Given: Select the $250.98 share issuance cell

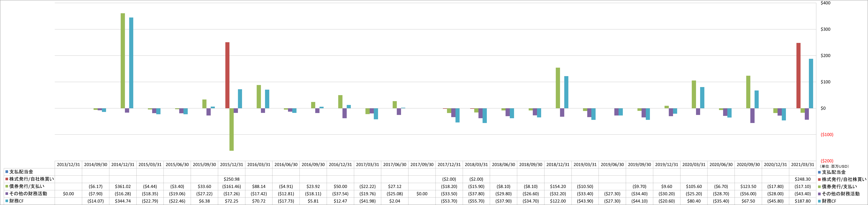Looking at the screenshot, I should pyautogui.click(x=232, y=179).
